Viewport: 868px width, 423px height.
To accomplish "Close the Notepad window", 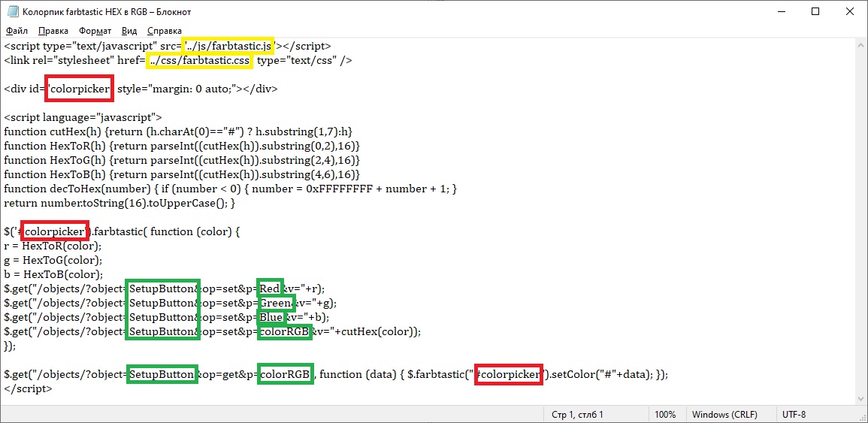I will click(850, 12).
